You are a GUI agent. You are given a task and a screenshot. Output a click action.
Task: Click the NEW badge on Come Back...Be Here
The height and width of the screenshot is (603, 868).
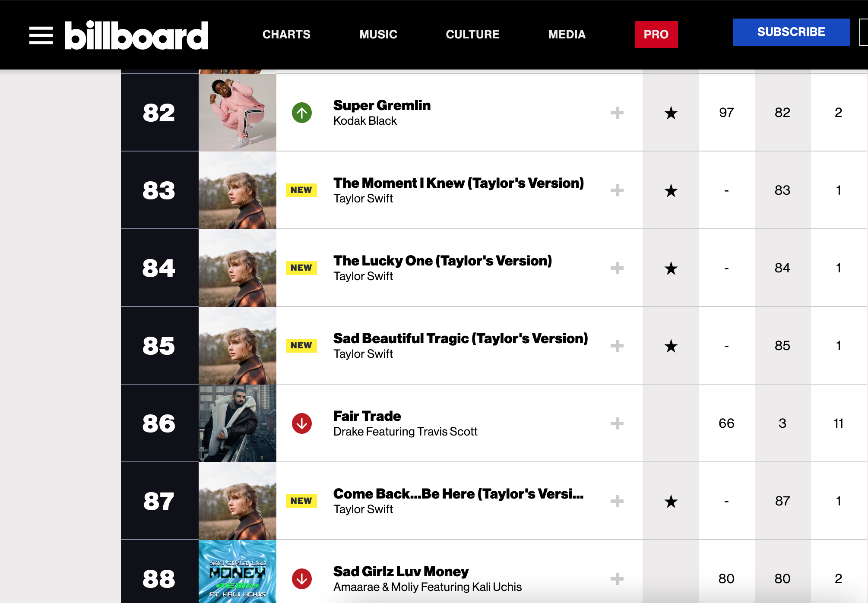(301, 501)
